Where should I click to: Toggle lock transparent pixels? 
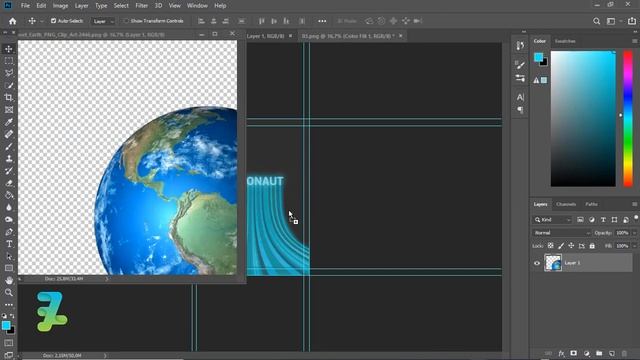[551, 246]
